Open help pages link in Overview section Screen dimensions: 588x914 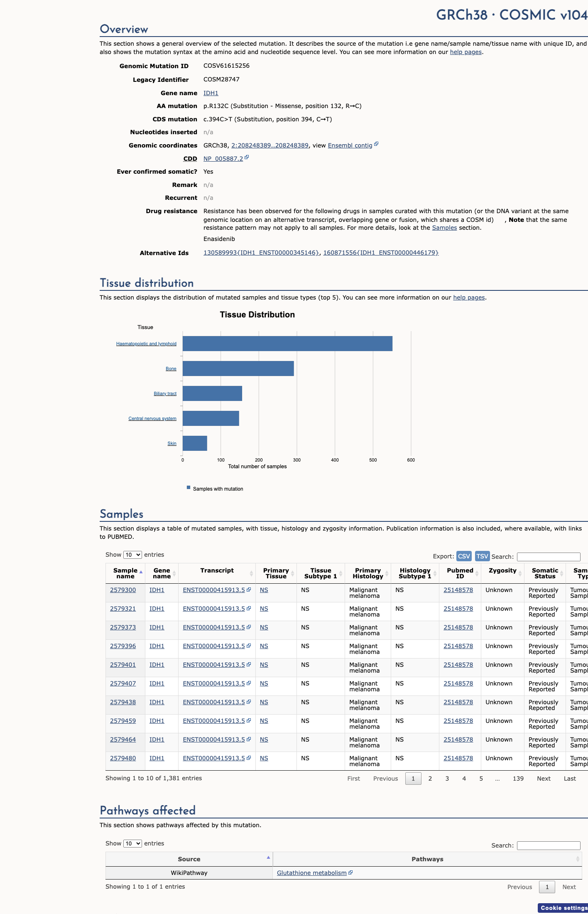(x=466, y=52)
